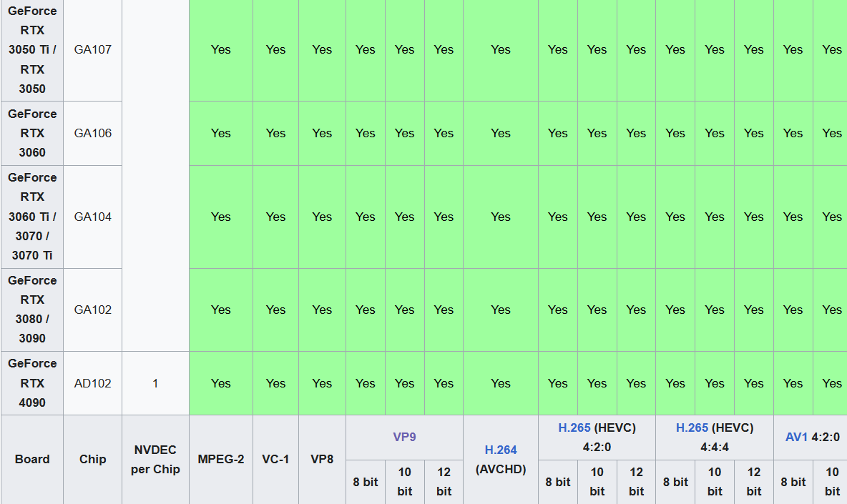Select the GA107 chip cell
The height and width of the screenshot is (504, 847).
tap(93, 49)
